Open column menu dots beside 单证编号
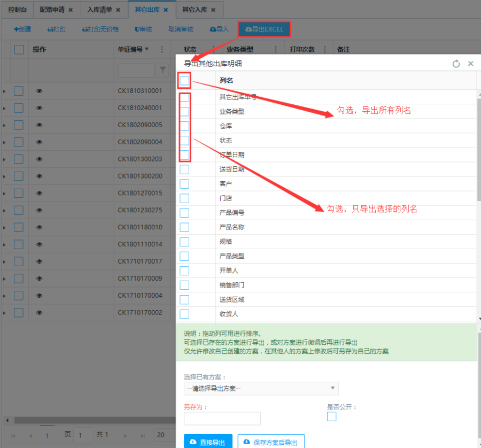 162,49
